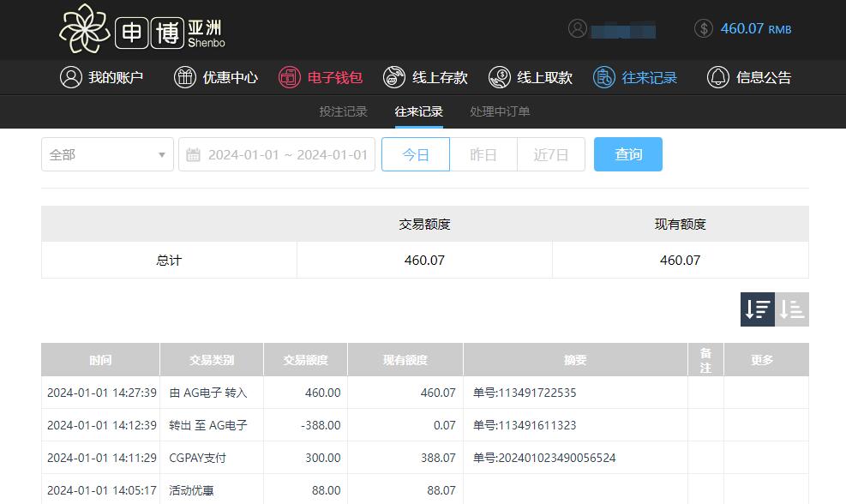
Task: Click the user profile avatar icon
Action: (x=577, y=28)
